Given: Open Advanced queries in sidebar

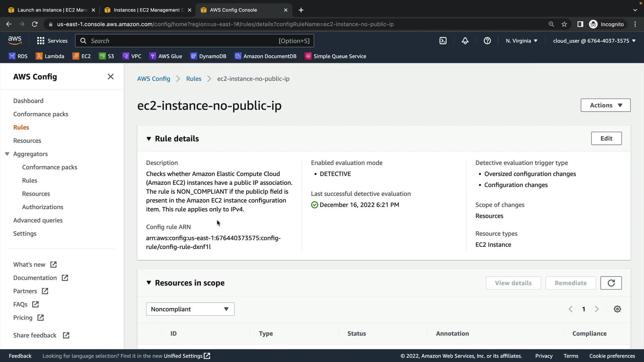Looking at the screenshot, I should 38,220.
